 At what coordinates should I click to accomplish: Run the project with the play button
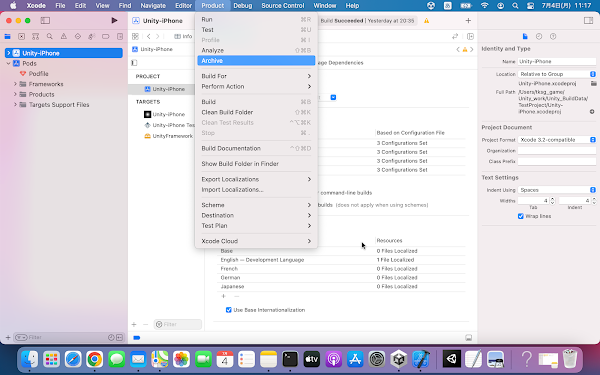click(x=114, y=20)
